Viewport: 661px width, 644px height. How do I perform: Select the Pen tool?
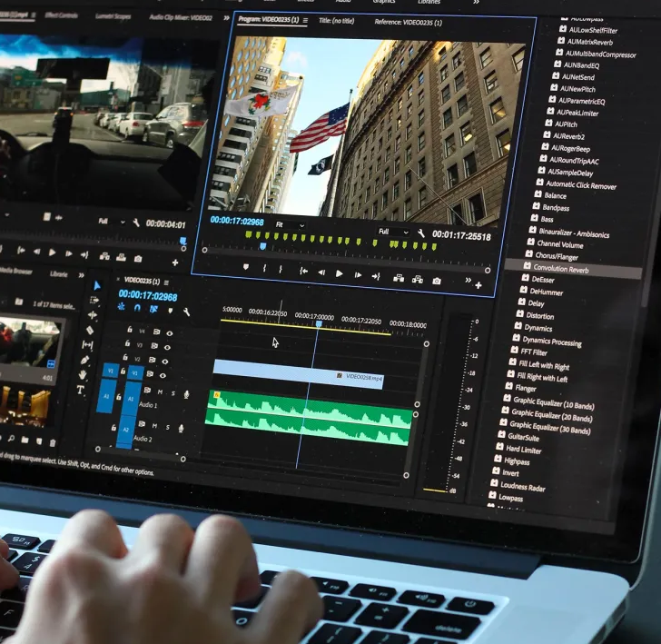pyautogui.click(x=84, y=360)
